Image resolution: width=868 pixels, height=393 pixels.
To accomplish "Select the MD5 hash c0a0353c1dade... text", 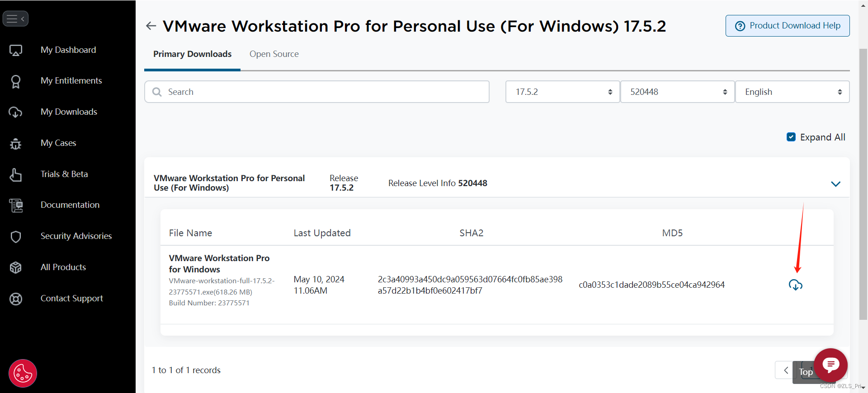I will coord(651,285).
